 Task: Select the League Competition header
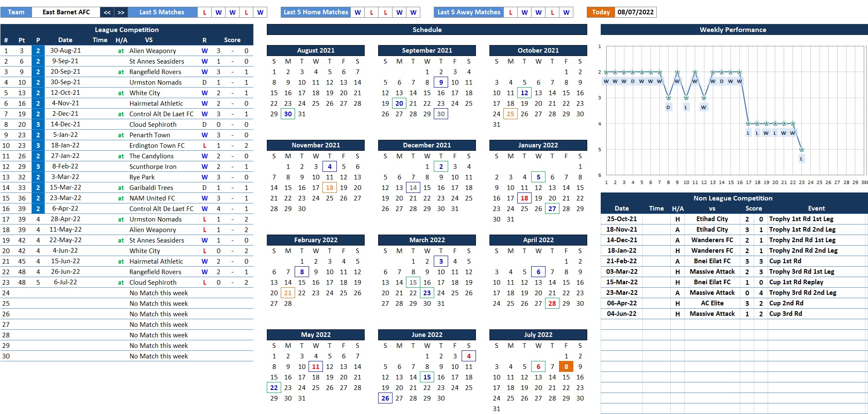[x=126, y=29]
